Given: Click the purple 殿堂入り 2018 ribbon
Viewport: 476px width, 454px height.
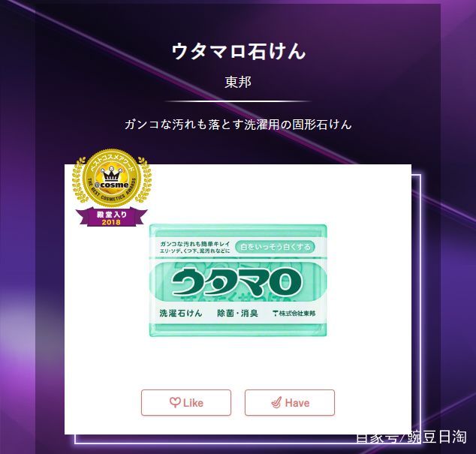Looking at the screenshot, I should (x=111, y=218).
